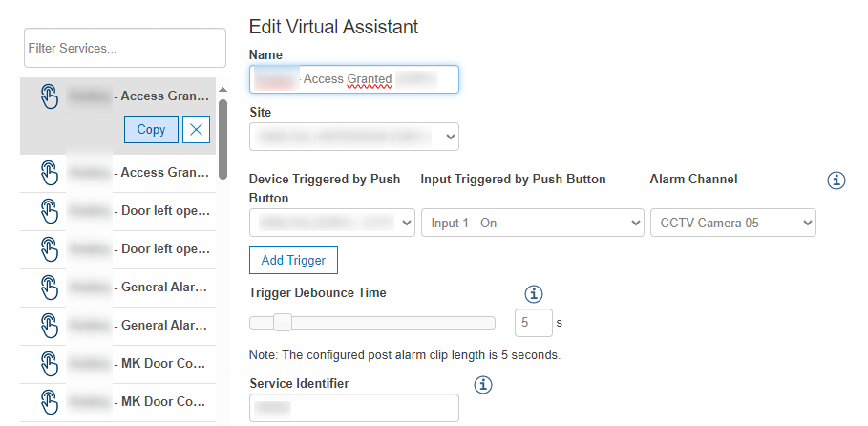Click the push-button icon of first Door left open service
The image size is (868, 426).
pyautogui.click(x=49, y=210)
